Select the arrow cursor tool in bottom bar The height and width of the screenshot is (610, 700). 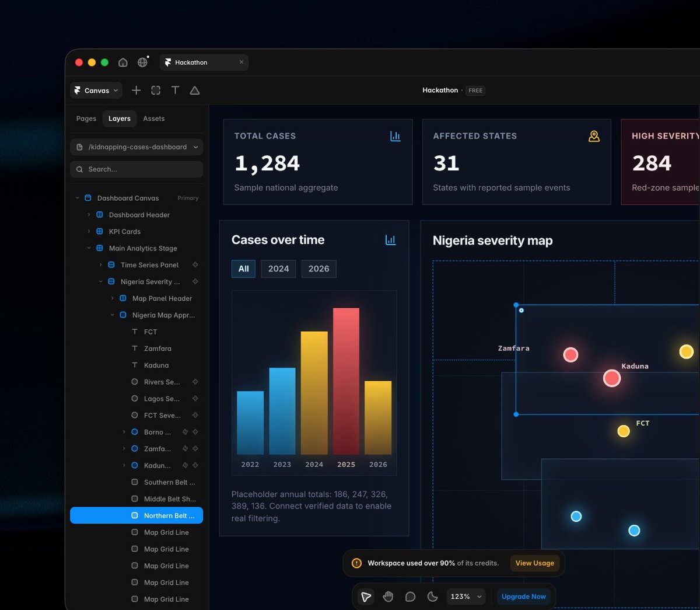tap(366, 597)
